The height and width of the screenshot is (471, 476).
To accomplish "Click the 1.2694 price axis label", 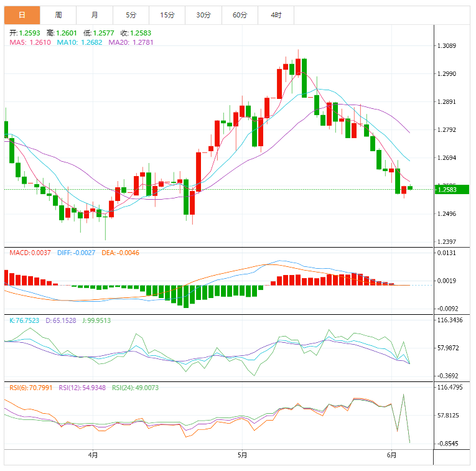I will click(x=447, y=158).
